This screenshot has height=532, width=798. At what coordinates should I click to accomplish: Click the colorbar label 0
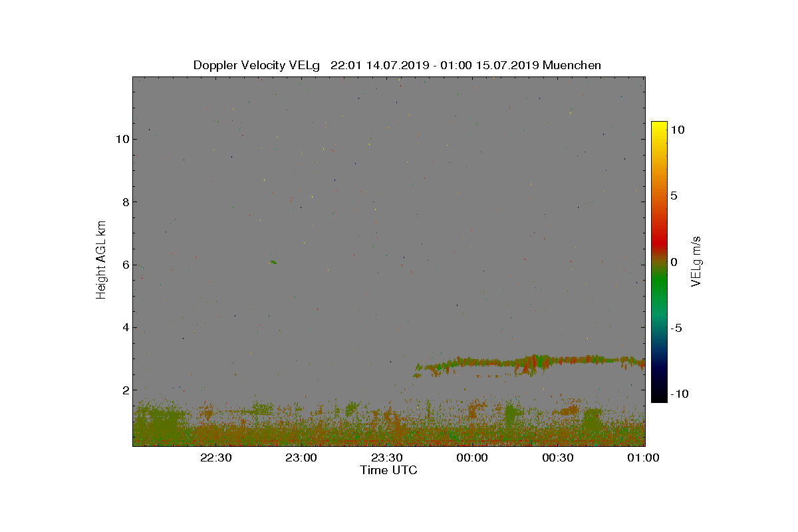674,262
